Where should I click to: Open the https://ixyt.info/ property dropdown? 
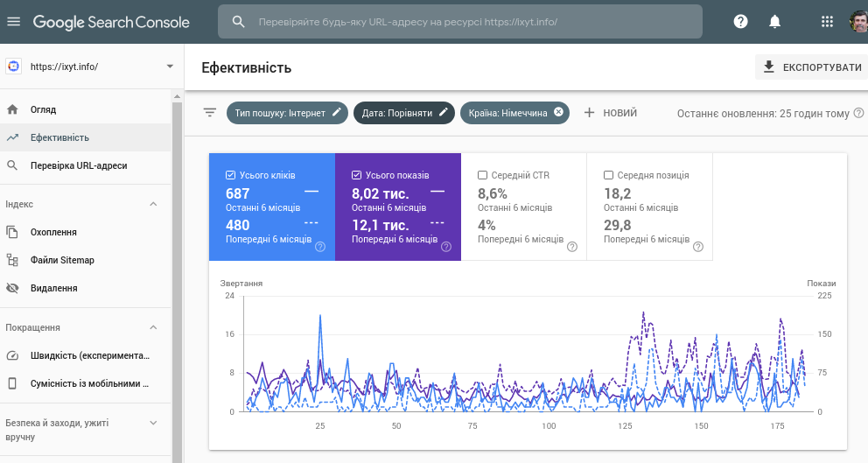[170, 67]
